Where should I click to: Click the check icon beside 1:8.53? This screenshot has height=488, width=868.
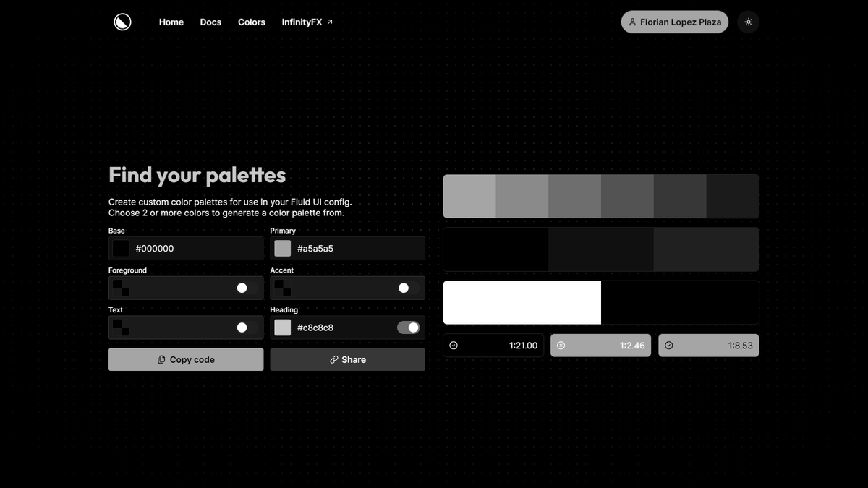tap(669, 346)
